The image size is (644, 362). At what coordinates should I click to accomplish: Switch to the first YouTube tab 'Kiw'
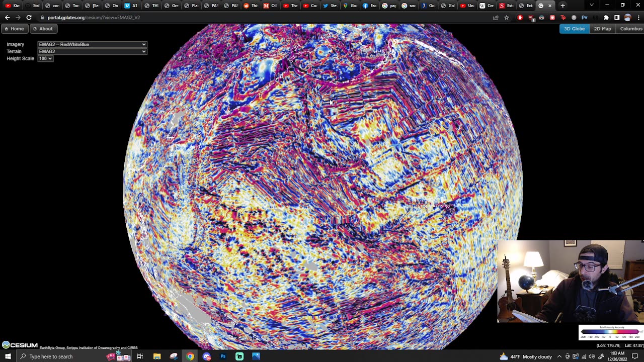[x=13, y=6]
